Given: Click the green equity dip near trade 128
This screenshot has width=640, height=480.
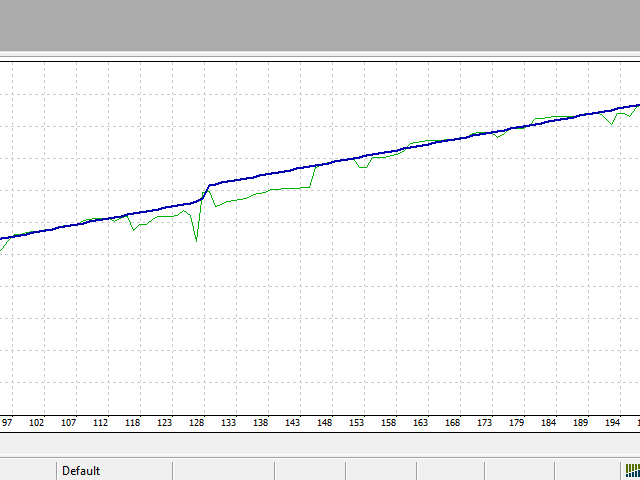Looking at the screenshot, I should 196,239.
